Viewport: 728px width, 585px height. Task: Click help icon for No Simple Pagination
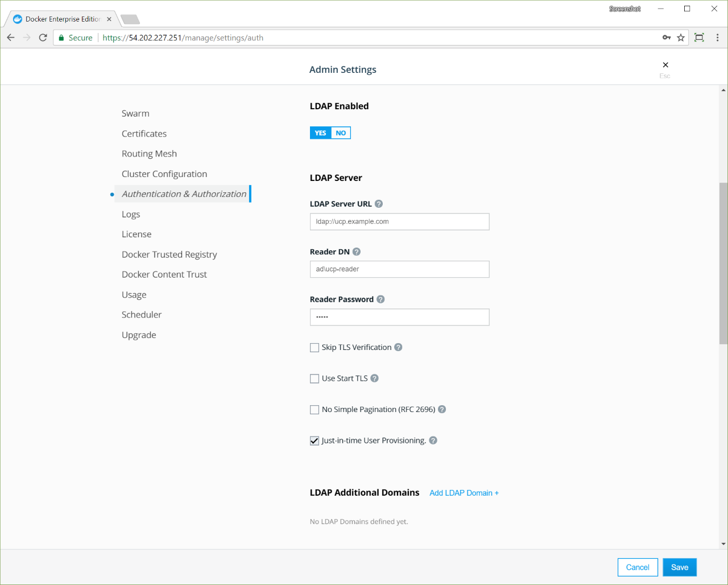coord(442,409)
